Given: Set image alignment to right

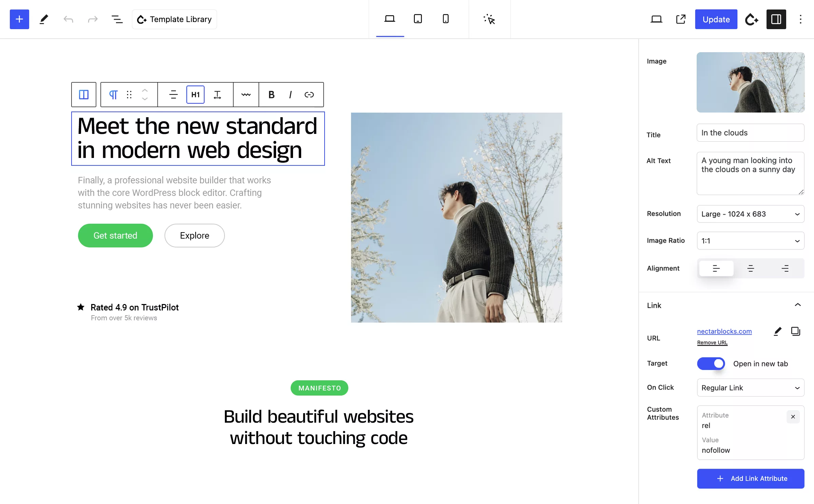Looking at the screenshot, I should [x=785, y=268].
